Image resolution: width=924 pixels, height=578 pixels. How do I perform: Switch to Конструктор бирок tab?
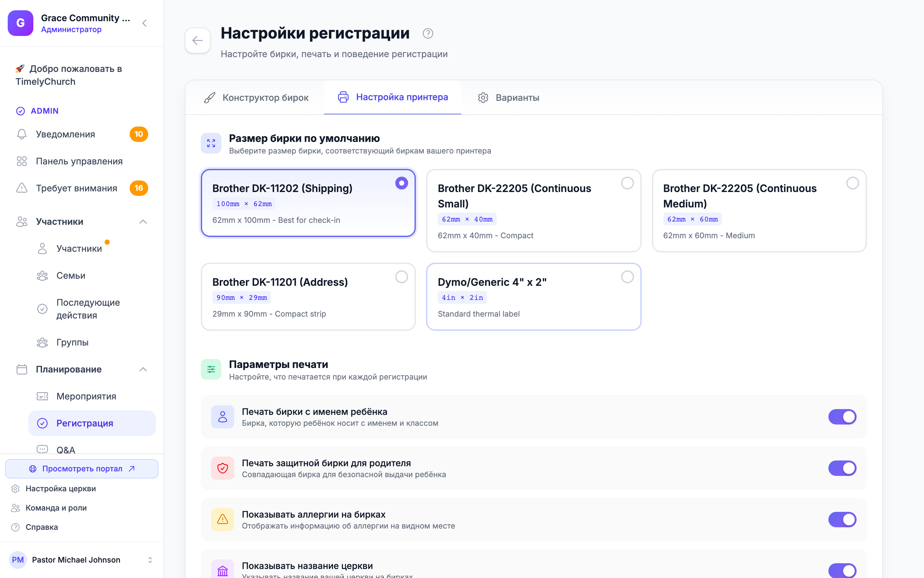point(256,98)
